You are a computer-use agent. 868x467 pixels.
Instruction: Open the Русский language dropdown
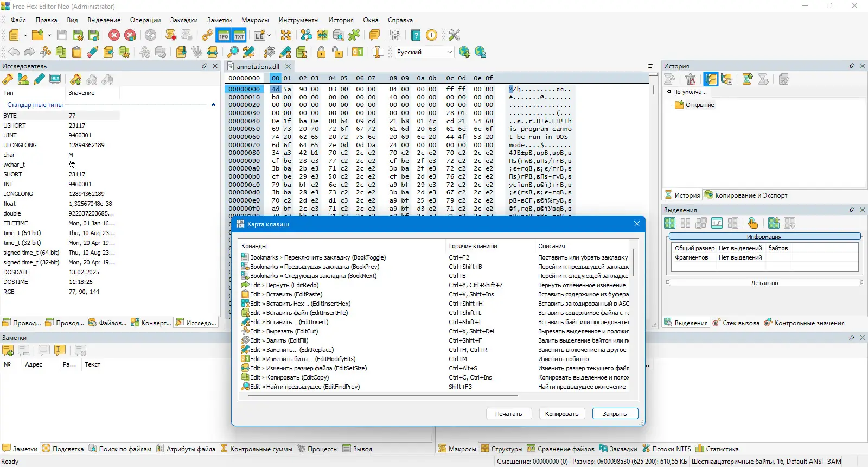[449, 52]
